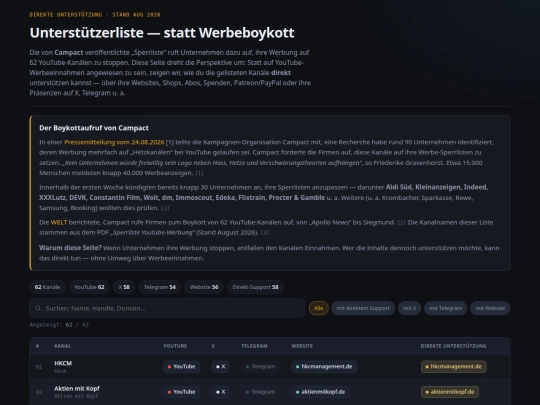The height and width of the screenshot is (405, 540).
Task: Click the footnote reference [2] after Siegmund
Action: click(x=401, y=222)
